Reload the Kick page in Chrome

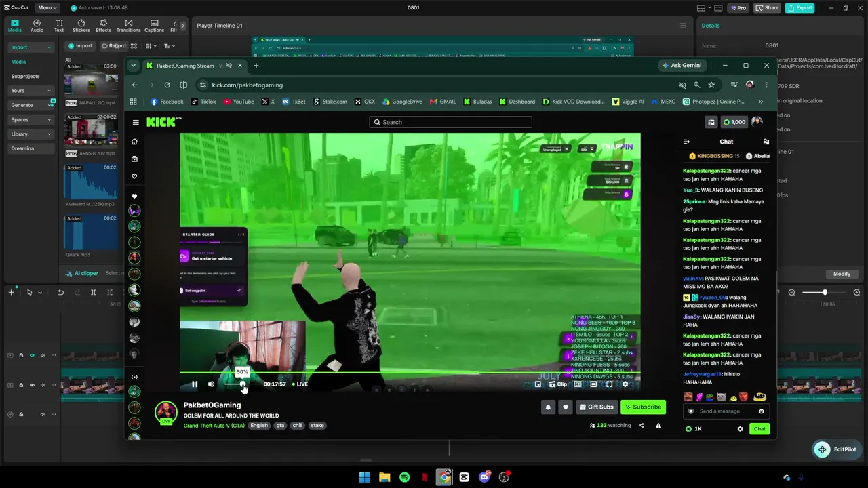[x=167, y=85]
